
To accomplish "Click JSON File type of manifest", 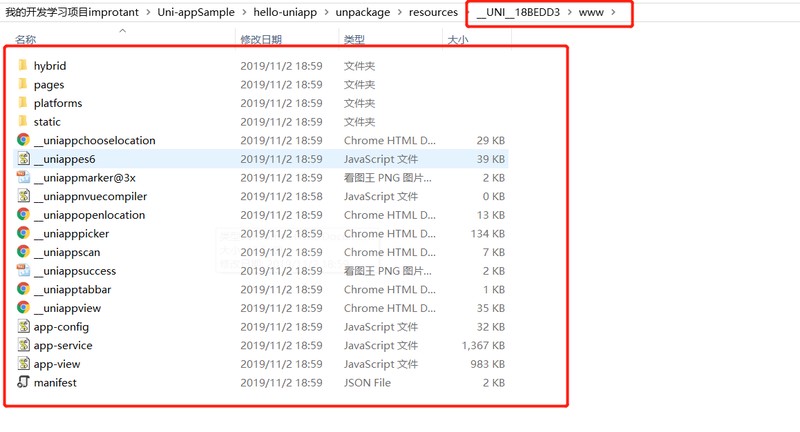I will click(367, 383).
